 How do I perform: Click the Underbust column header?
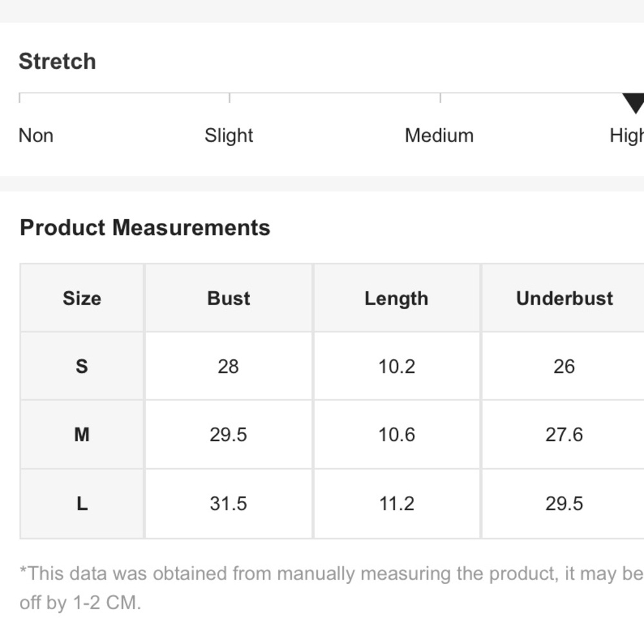click(x=564, y=298)
